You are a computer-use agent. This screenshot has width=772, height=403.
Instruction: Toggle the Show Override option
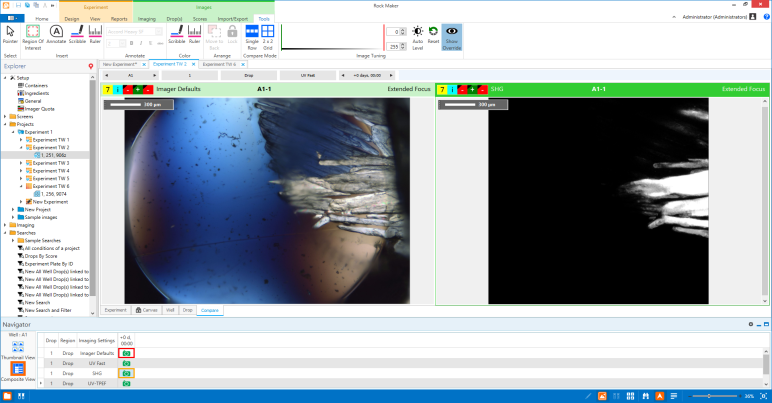[x=452, y=36]
